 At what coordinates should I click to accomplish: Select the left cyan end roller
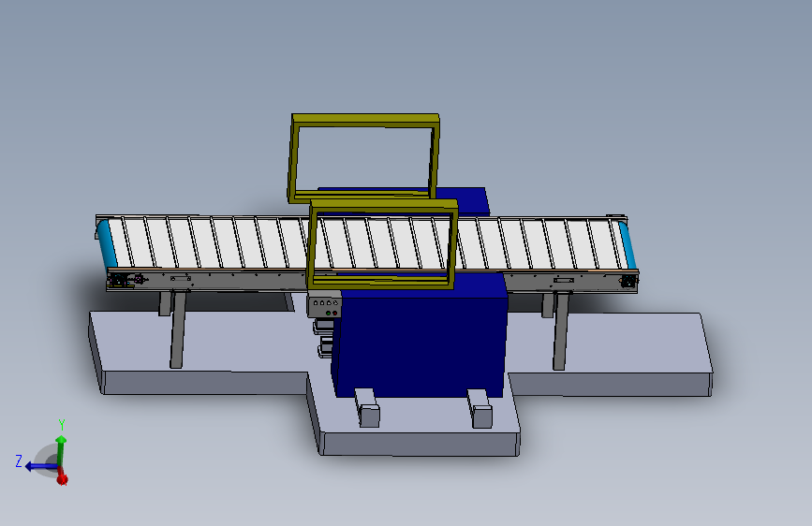pyautogui.click(x=106, y=244)
